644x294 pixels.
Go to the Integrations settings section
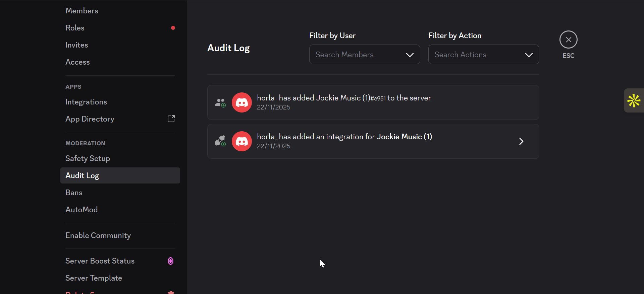[x=86, y=102]
